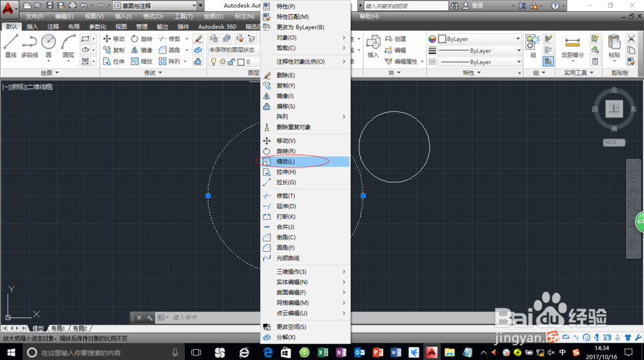Click the color wheel swatch in properties panel
644x360 pixels.
432,39
